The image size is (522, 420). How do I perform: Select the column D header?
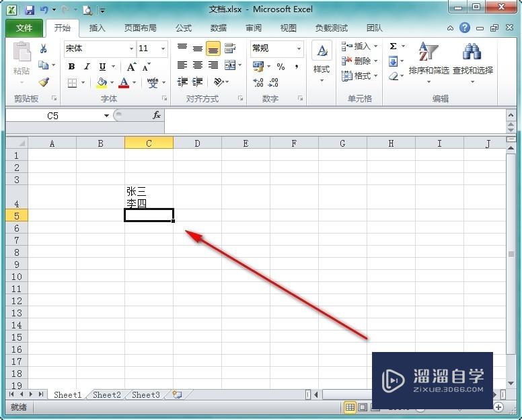coord(197,143)
